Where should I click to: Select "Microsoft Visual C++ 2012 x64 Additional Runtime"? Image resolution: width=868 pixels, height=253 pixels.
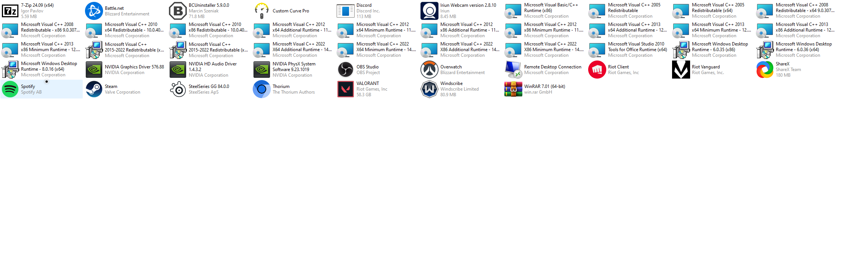(293, 30)
